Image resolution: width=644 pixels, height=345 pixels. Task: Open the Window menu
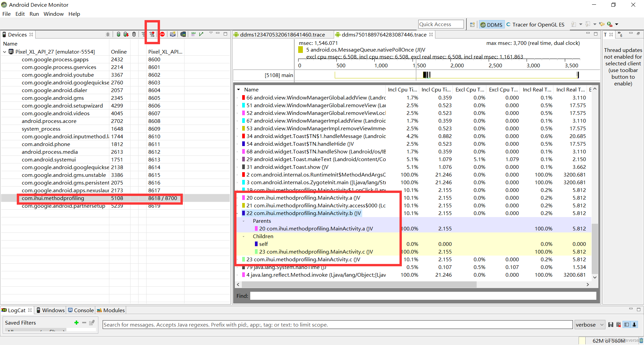tap(54, 14)
